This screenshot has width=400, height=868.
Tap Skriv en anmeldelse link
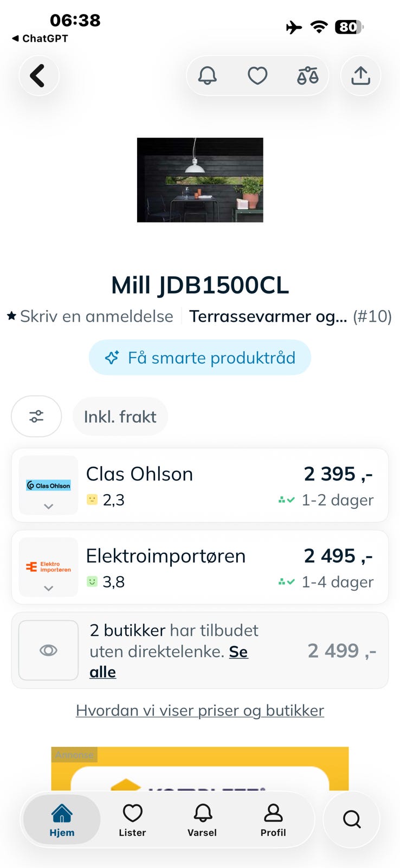[90, 316]
